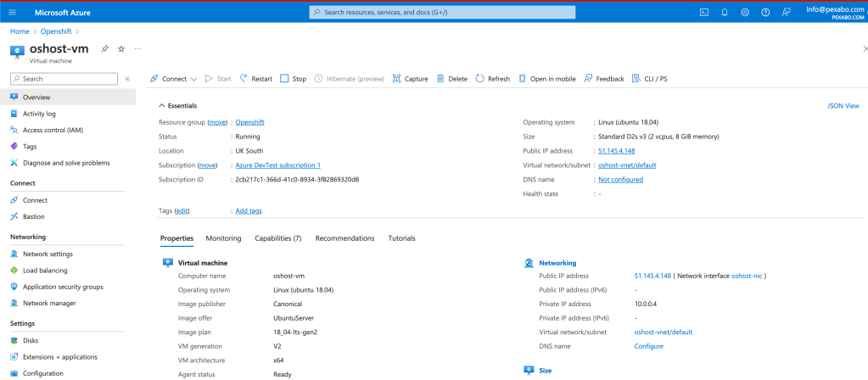The image size is (868, 380).
Task: Open portal settings gear icon
Action: coord(745,12)
